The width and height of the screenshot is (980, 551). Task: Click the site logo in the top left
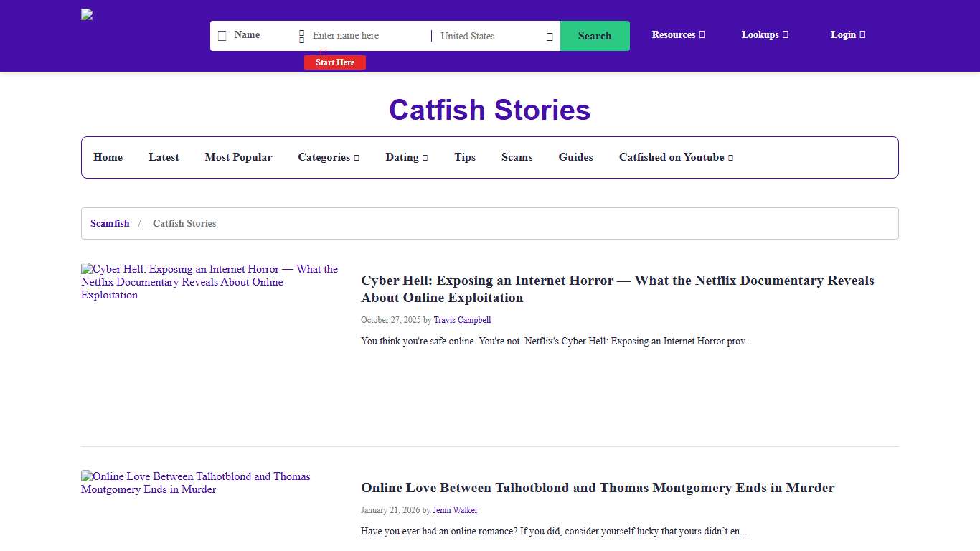click(86, 14)
